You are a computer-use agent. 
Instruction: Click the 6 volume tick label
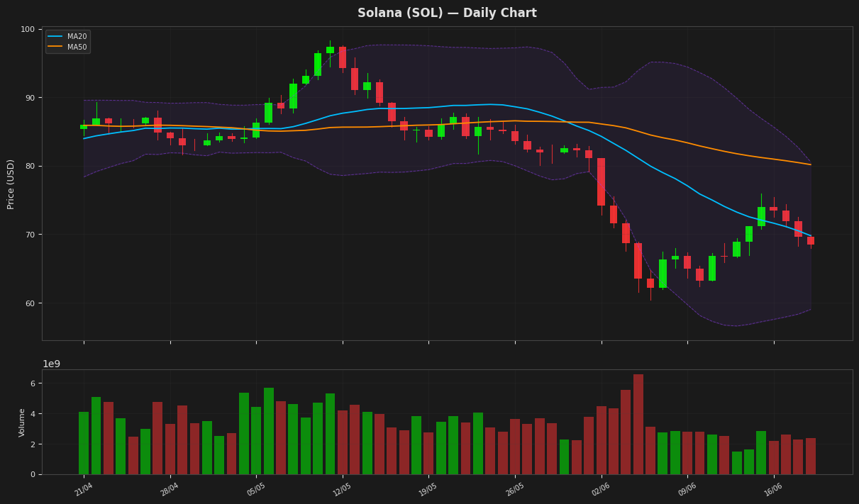pos(33,383)
